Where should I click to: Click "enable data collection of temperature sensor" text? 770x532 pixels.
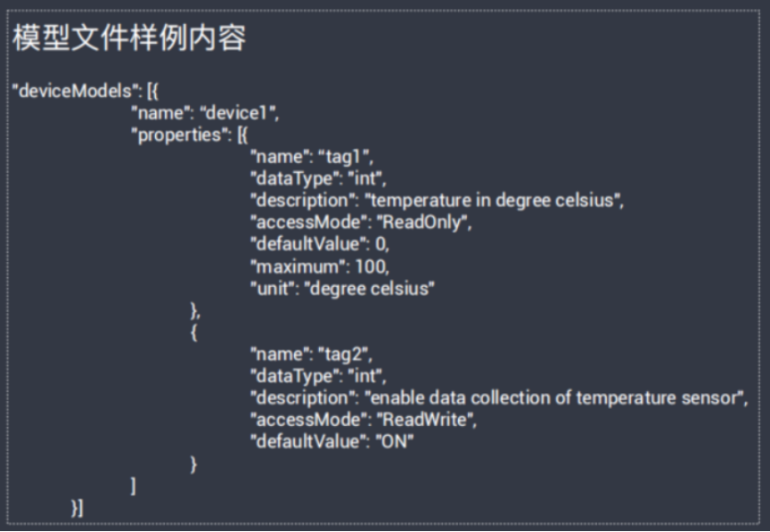tap(554, 398)
